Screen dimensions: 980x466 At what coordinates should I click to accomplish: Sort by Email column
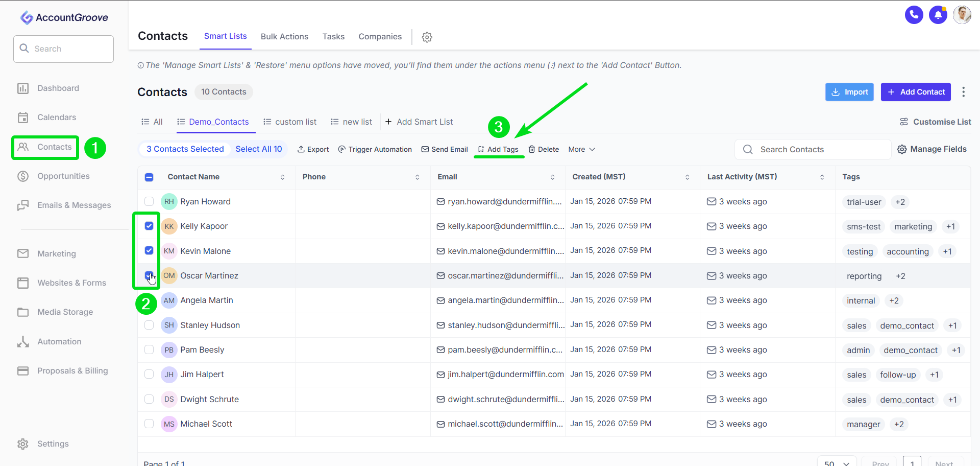pyautogui.click(x=553, y=177)
